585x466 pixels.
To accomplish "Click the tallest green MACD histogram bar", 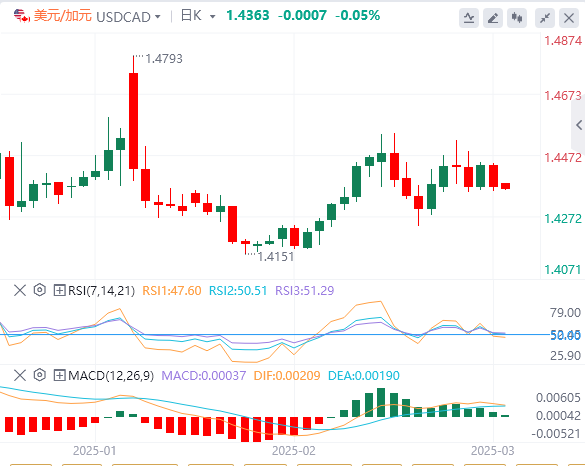I will (381, 403).
